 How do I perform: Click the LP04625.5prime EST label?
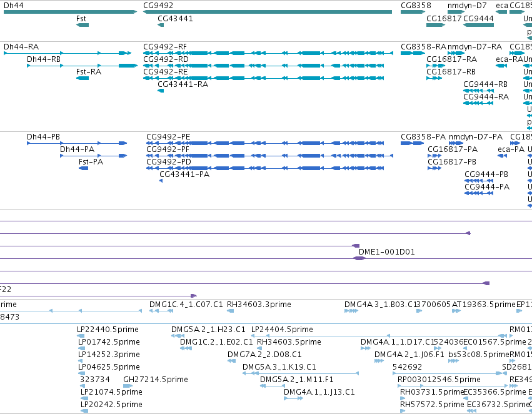(x=109, y=367)
